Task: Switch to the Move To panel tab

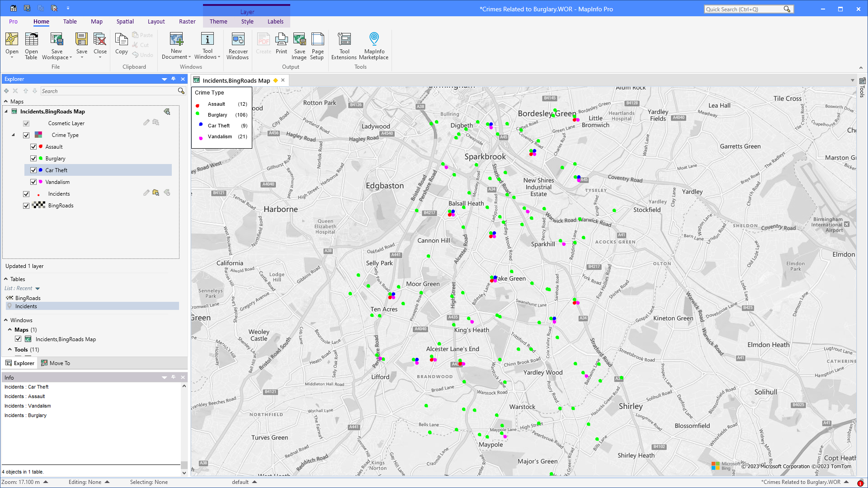Action: (x=56, y=363)
